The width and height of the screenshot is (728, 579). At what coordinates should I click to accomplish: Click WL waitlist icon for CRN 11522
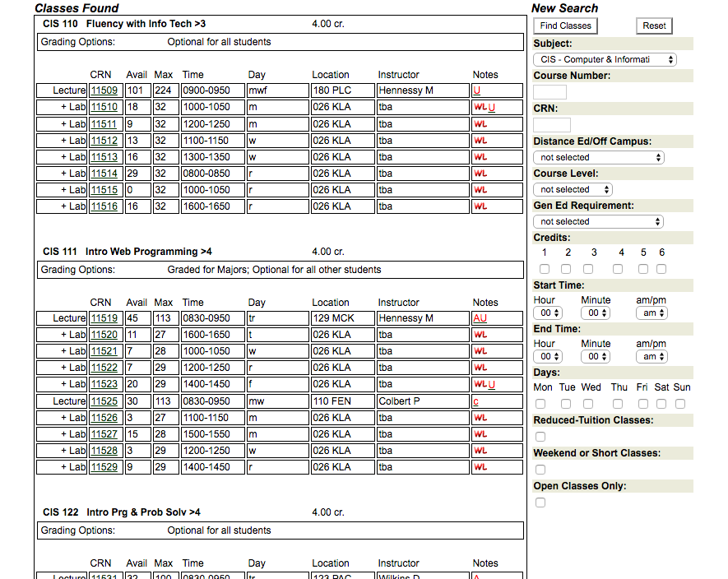coord(480,368)
